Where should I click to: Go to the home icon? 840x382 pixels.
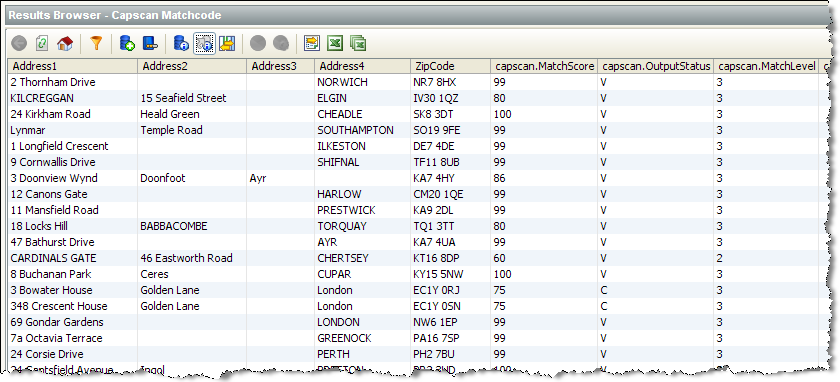65,43
